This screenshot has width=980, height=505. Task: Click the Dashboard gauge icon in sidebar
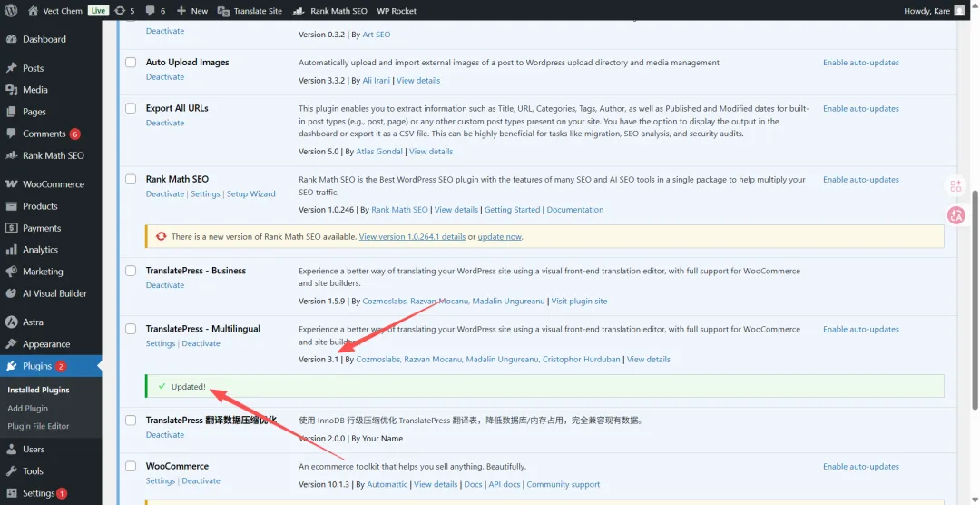(x=11, y=39)
